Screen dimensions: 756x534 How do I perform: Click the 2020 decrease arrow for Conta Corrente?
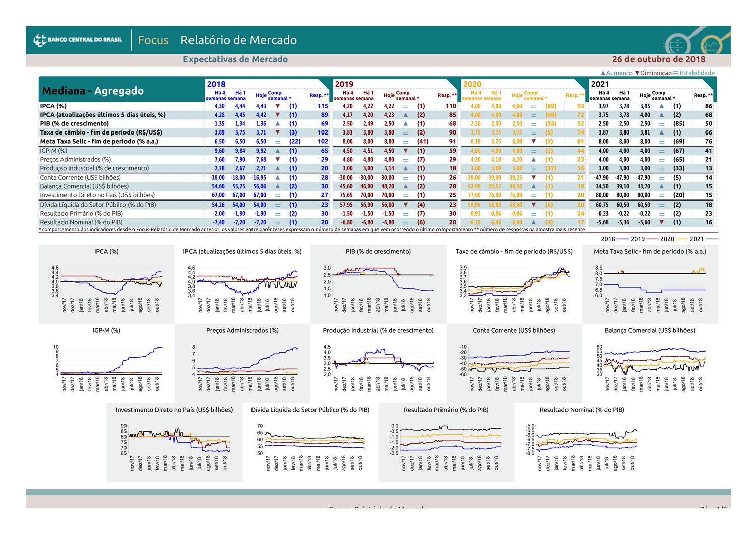(533, 177)
